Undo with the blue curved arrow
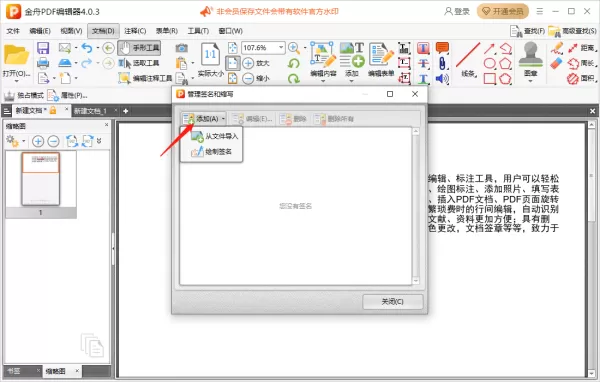This screenshot has height=382, width=600. [87, 48]
